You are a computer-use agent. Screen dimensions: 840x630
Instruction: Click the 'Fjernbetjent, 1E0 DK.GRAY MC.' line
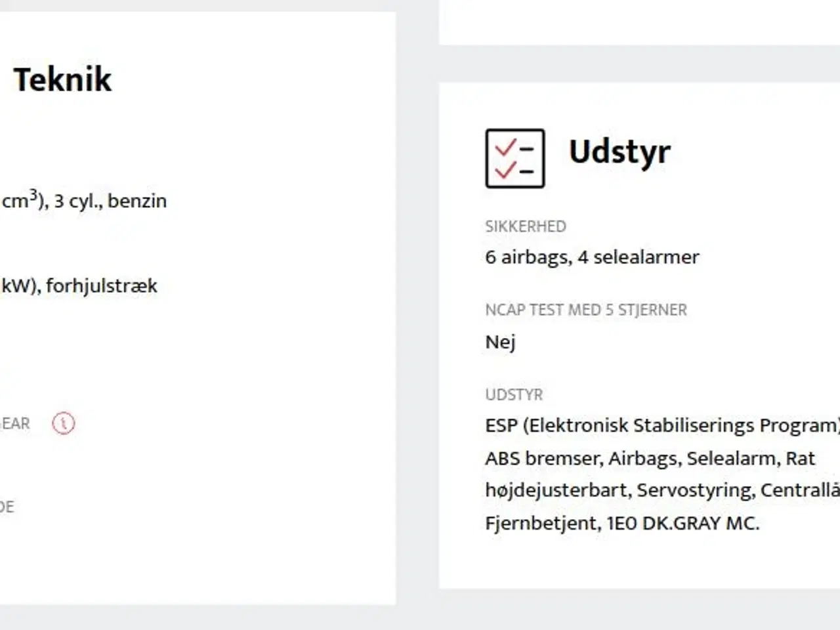(622, 523)
